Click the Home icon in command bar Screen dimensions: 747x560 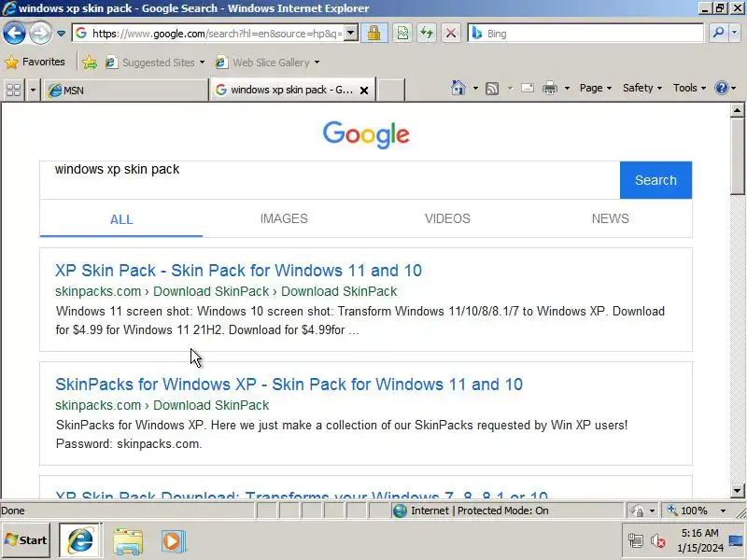(x=458, y=88)
